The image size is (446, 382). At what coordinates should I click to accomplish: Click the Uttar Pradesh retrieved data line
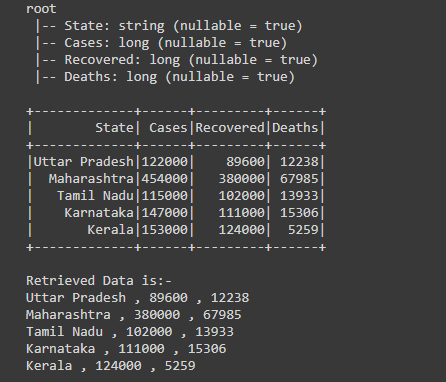(x=138, y=298)
